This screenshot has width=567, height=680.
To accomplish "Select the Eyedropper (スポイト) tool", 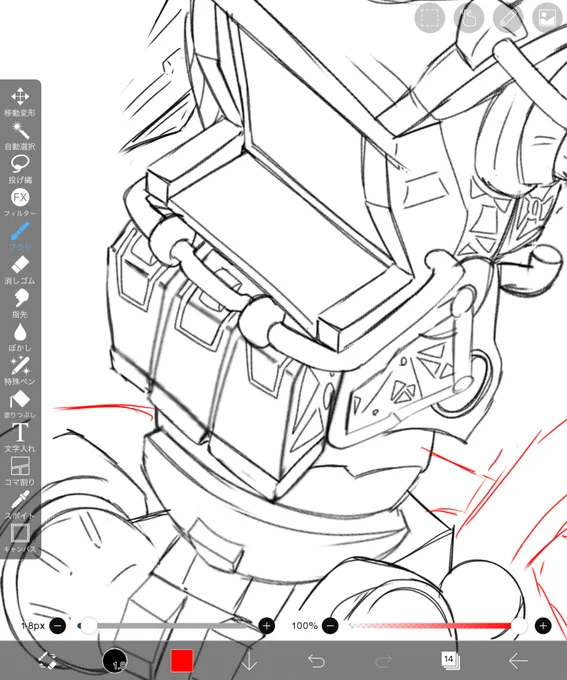I will click(x=20, y=505).
